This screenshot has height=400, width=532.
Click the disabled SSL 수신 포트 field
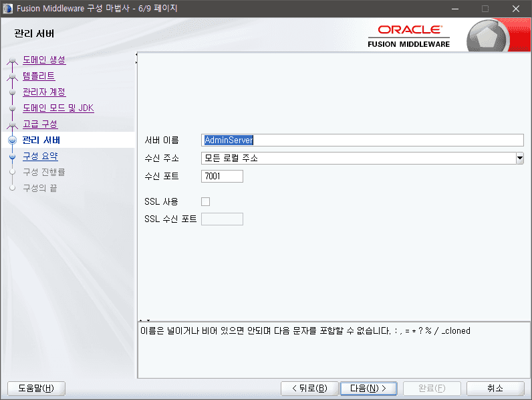pyautogui.click(x=222, y=219)
